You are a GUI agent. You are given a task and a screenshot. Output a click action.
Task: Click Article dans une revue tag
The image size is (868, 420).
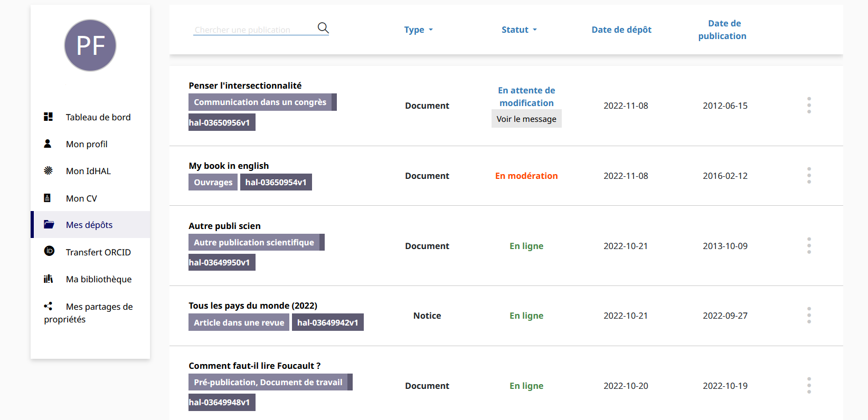pyautogui.click(x=239, y=322)
